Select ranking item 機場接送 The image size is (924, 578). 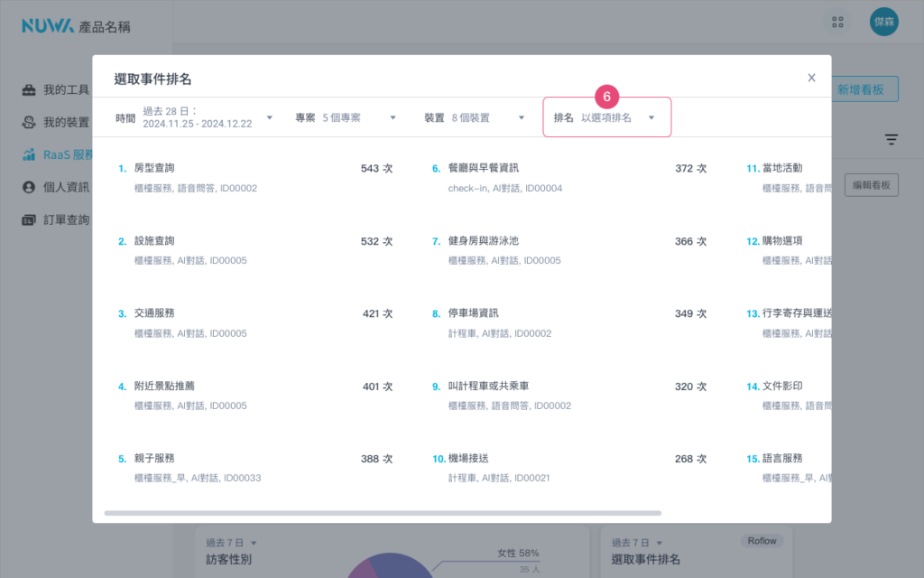click(x=468, y=458)
